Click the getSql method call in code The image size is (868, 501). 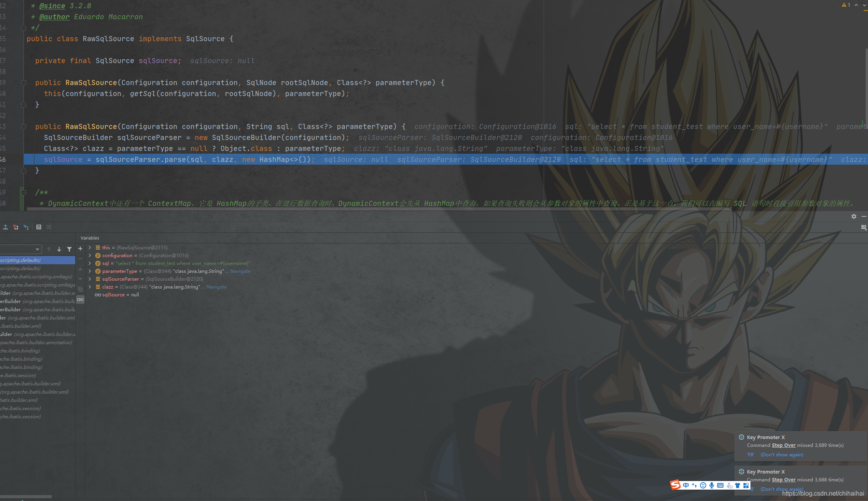[143, 94]
